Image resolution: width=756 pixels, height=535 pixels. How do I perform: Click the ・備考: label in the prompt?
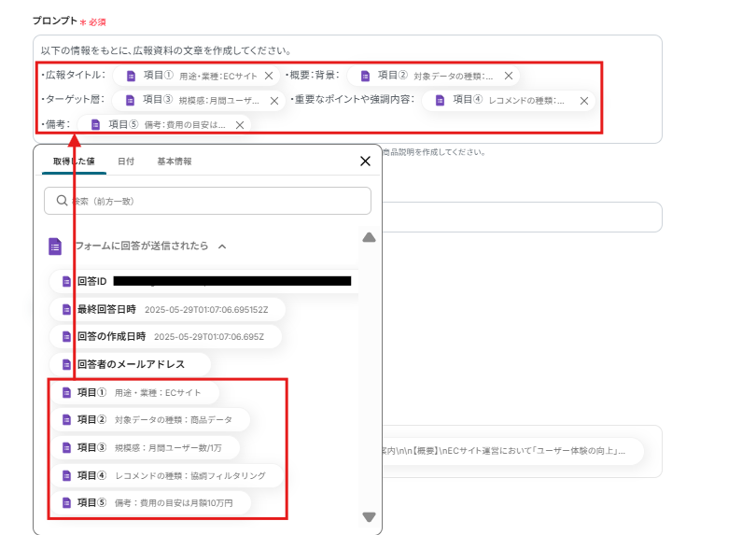(x=55, y=124)
